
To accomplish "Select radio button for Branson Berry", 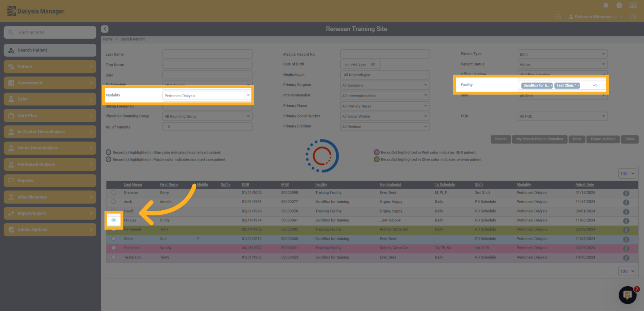I will point(114,192).
